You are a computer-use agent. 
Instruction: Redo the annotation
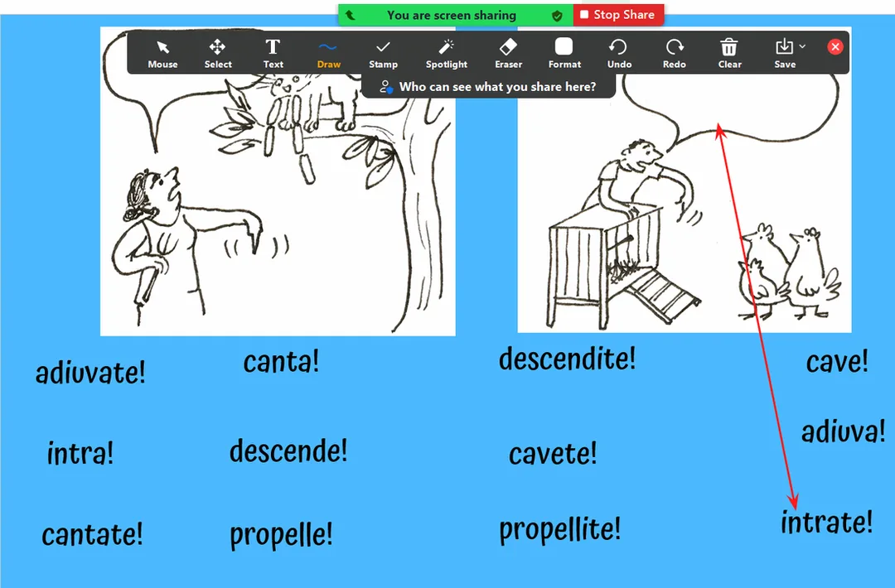coord(675,53)
